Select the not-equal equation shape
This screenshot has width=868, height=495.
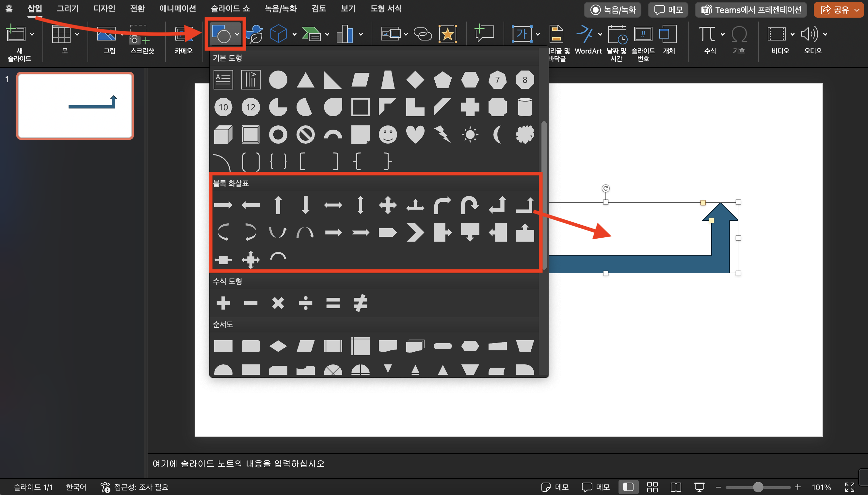pyautogui.click(x=361, y=303)
